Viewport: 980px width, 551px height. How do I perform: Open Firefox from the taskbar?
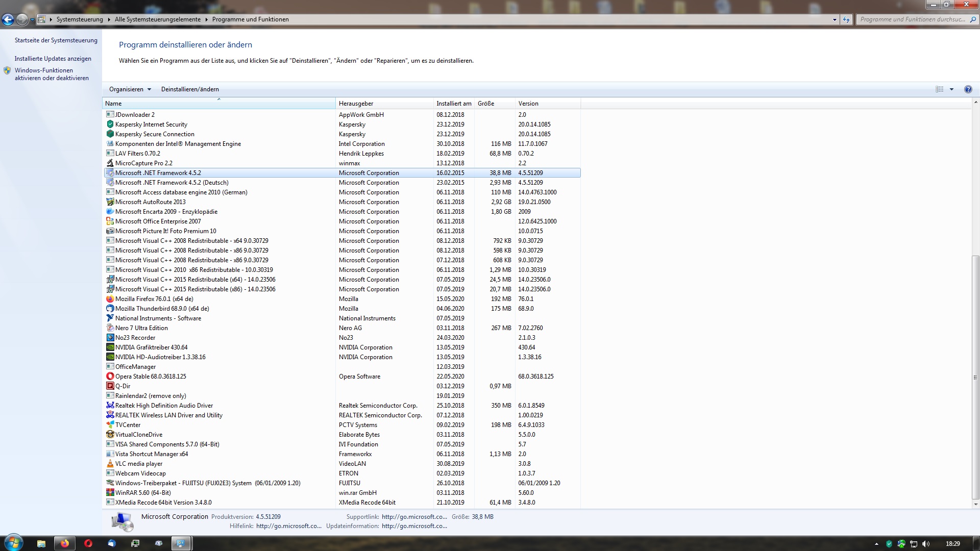tap(65, 543)
